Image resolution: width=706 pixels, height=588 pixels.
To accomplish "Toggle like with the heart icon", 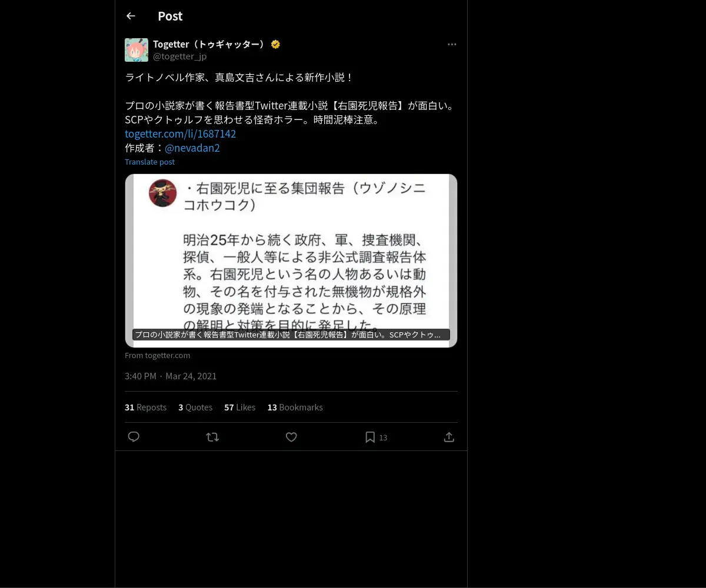I will [x=291, y=437].
